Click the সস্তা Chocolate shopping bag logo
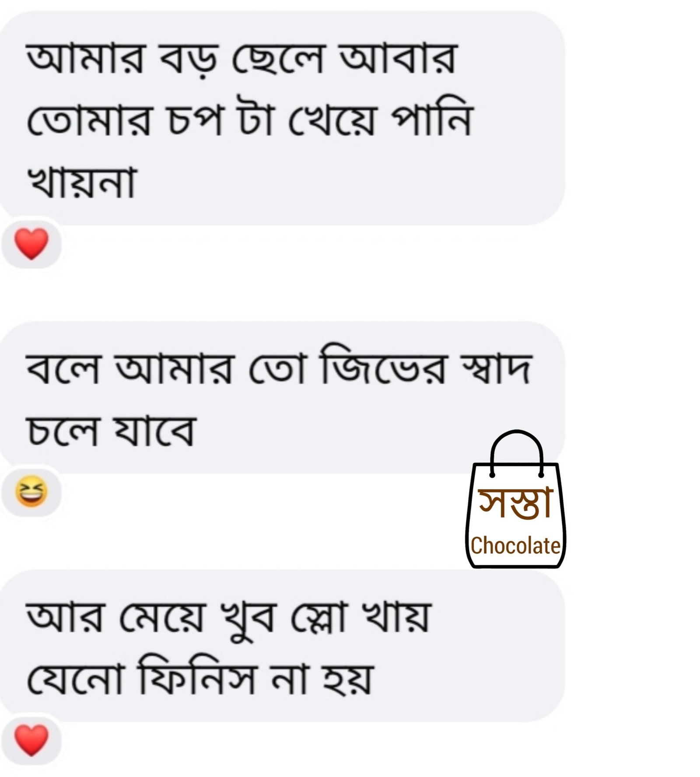Screen dimensions: 700x777 click(x=515, y=499)
